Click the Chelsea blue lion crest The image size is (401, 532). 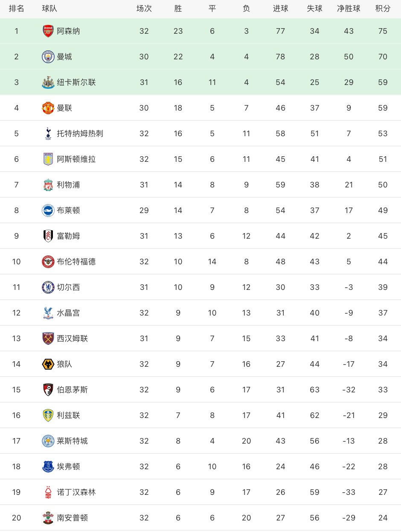[48, 287]
